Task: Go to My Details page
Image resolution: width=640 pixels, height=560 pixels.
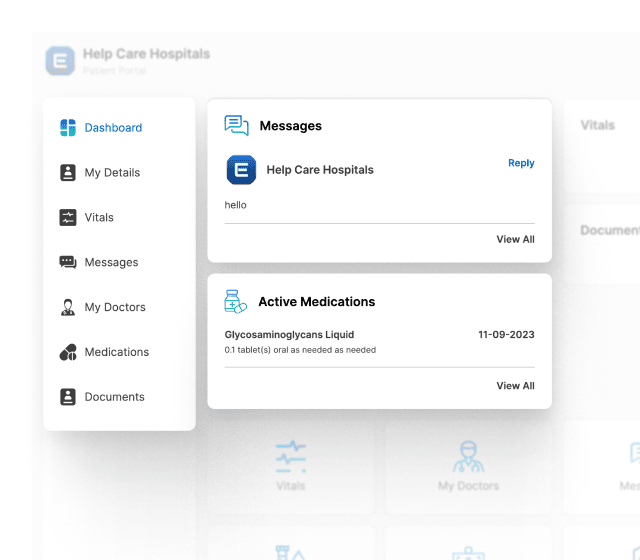Action: click(x=112, y=173)
